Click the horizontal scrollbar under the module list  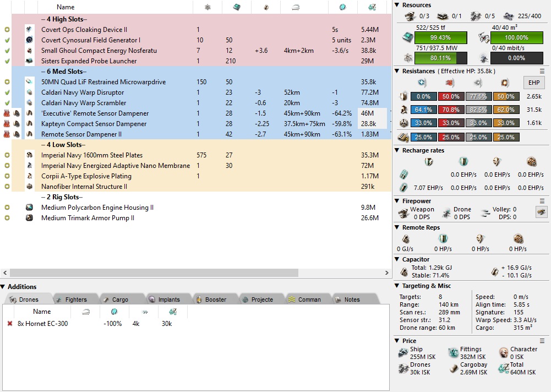154,273
